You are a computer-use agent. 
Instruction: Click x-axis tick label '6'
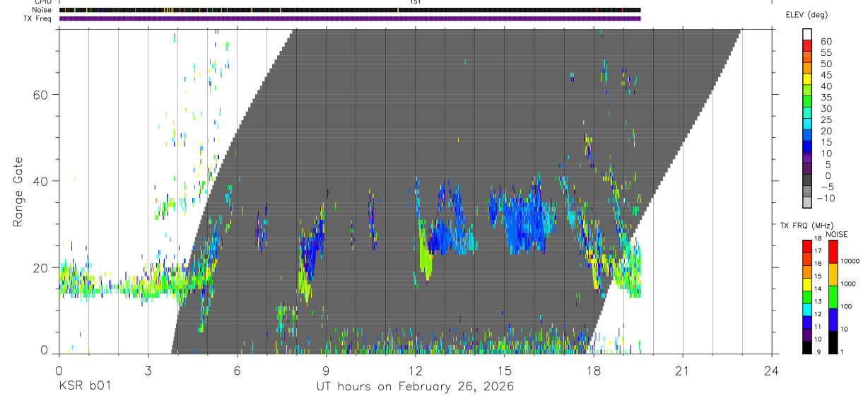click(x=237, y=370)
